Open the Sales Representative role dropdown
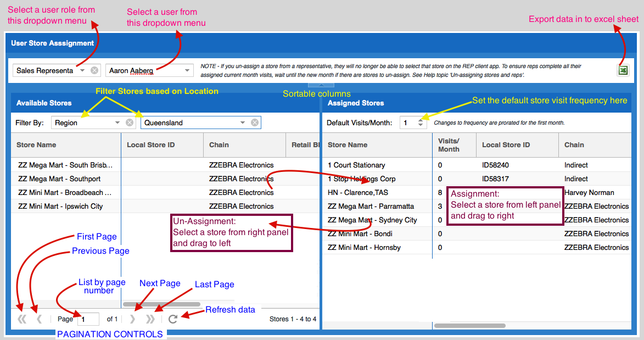 pos(82,70)
